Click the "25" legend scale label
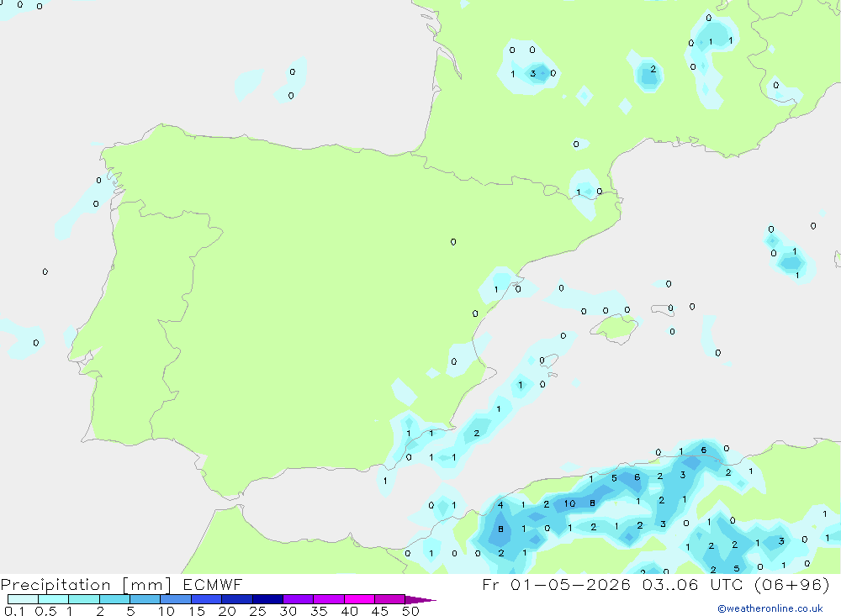The image size is (841, 616). click(257, 611)
